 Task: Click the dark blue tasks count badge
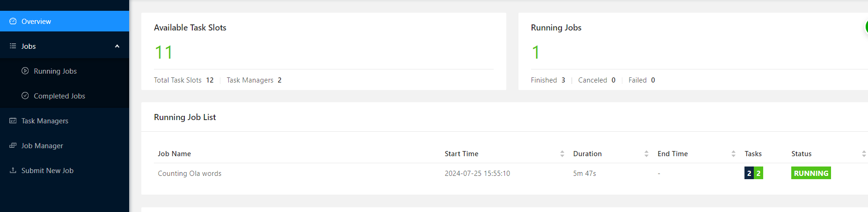pos(749,173)
